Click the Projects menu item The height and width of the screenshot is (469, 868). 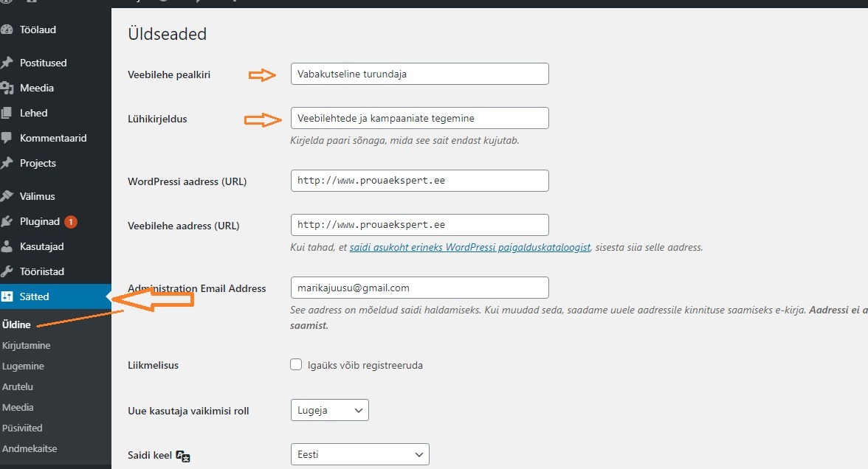38,163
